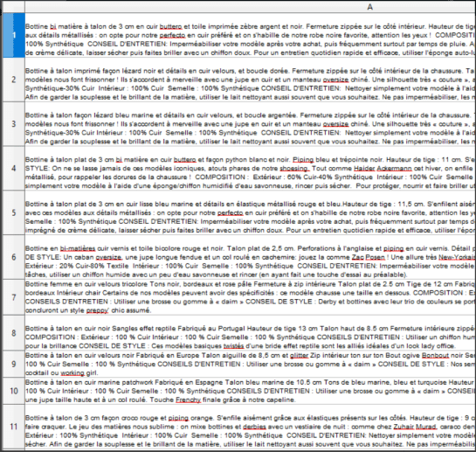This screenshot has height=452, width=476.
Task: Select cell mentioning 'cuir marine patchwork'
Action: coord(251,391)
